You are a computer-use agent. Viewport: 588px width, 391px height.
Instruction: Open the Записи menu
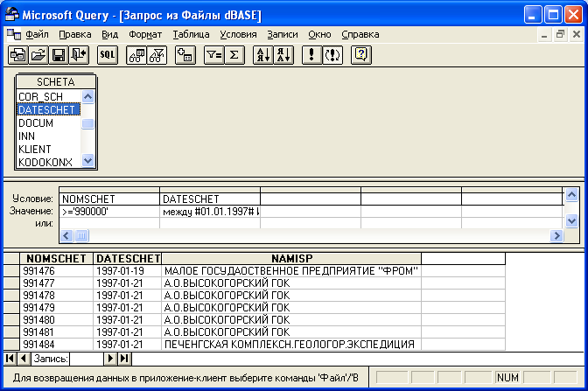[x=283, y=34]
